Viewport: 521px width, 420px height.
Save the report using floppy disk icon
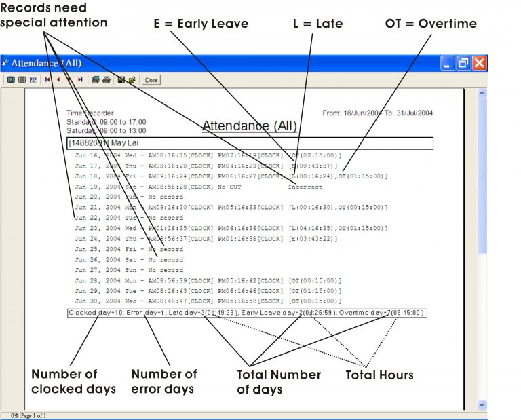point(121,79)
